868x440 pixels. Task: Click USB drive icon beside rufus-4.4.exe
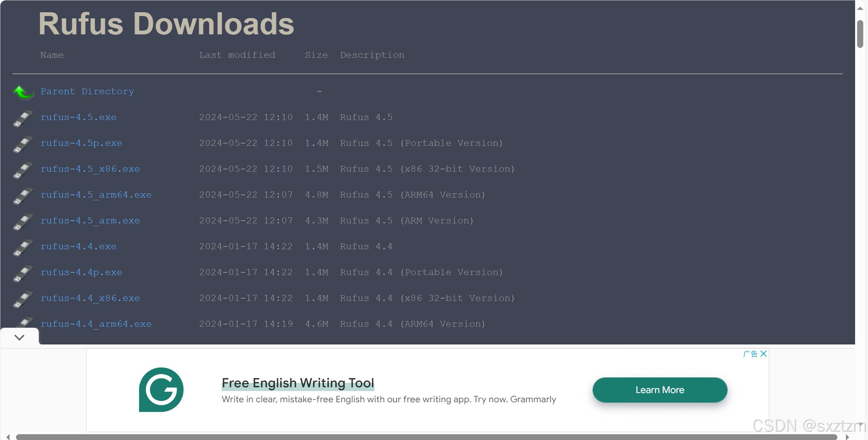click(23, 247)
